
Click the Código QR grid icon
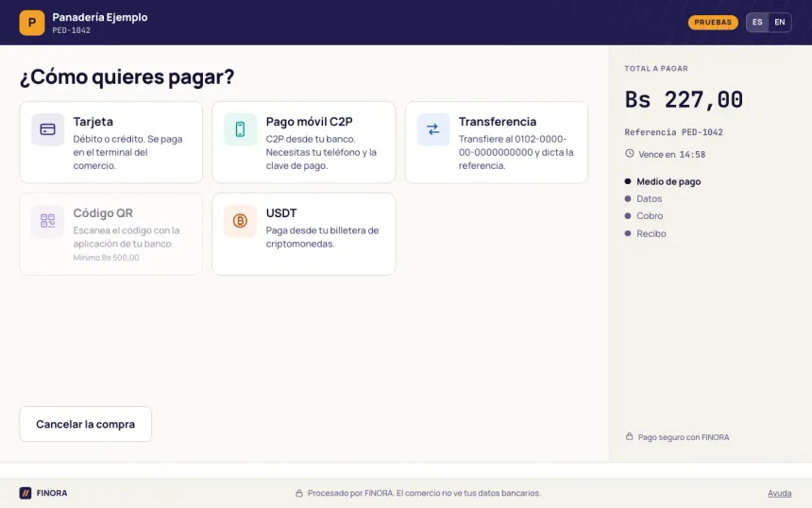(47, 221)
